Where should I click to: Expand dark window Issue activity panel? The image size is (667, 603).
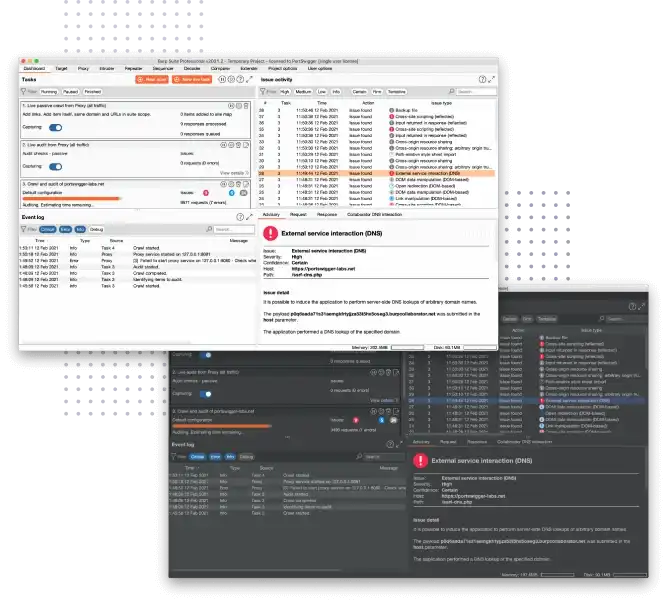[641, 307]
